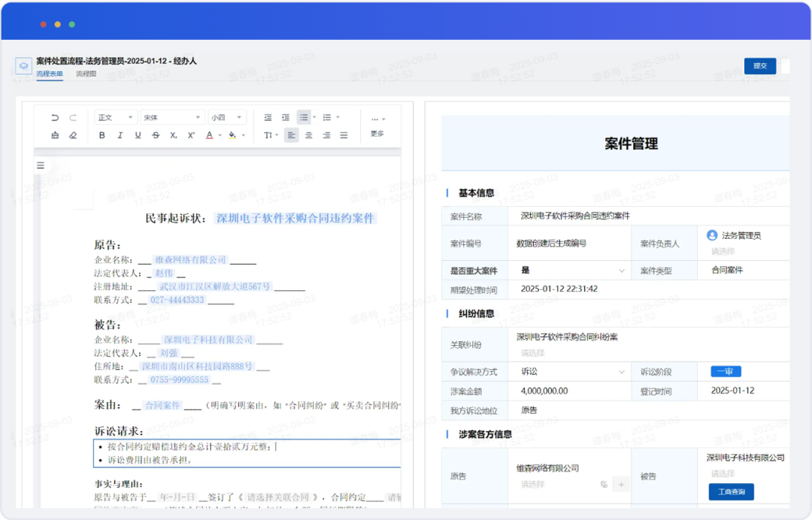
Task: Click the highlighted title 深圳电子软件采购合同违约案件
Action: [295, 219]
